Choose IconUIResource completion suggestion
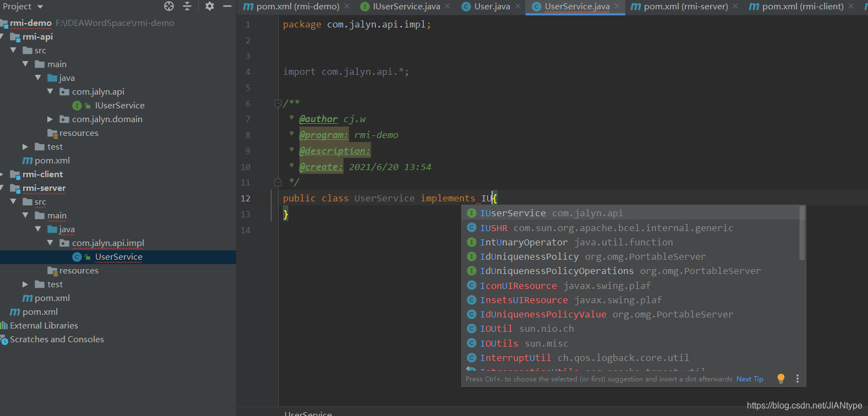Screen dimensions: 868x416 point(630,286)
